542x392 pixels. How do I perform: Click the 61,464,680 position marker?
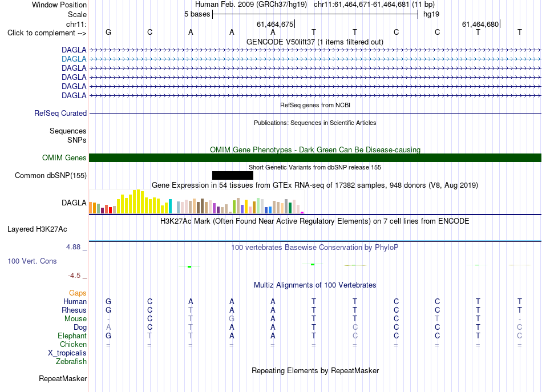[481, 24]
